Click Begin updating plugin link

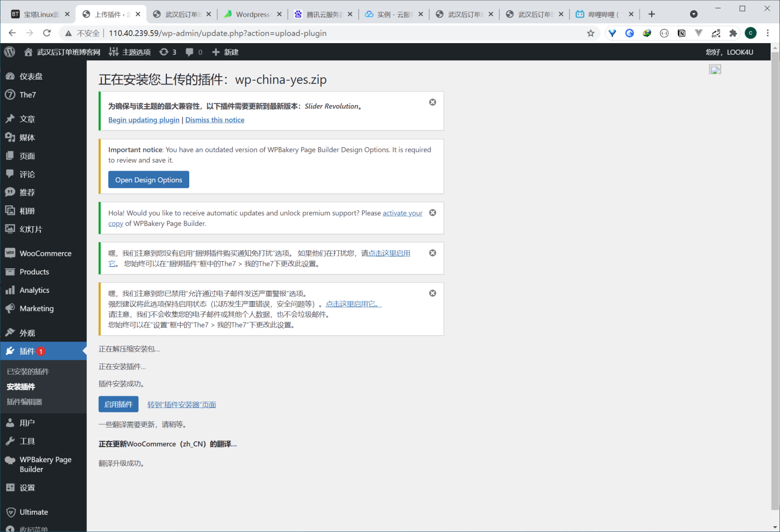point(144,120)
